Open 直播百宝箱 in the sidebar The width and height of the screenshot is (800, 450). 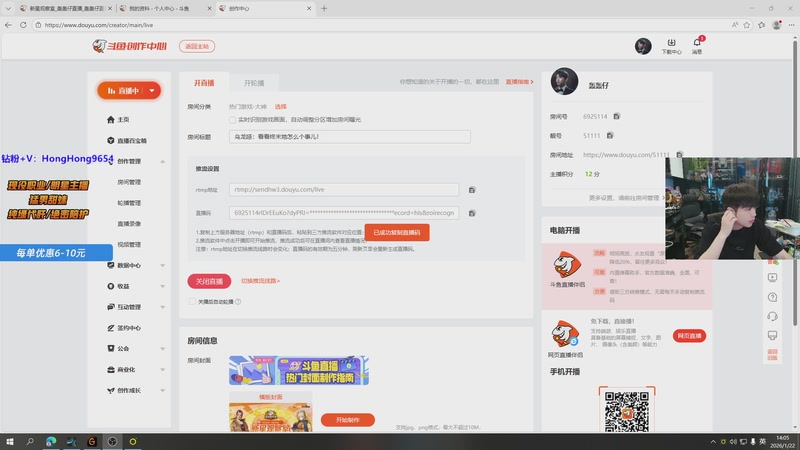point(131,140)
